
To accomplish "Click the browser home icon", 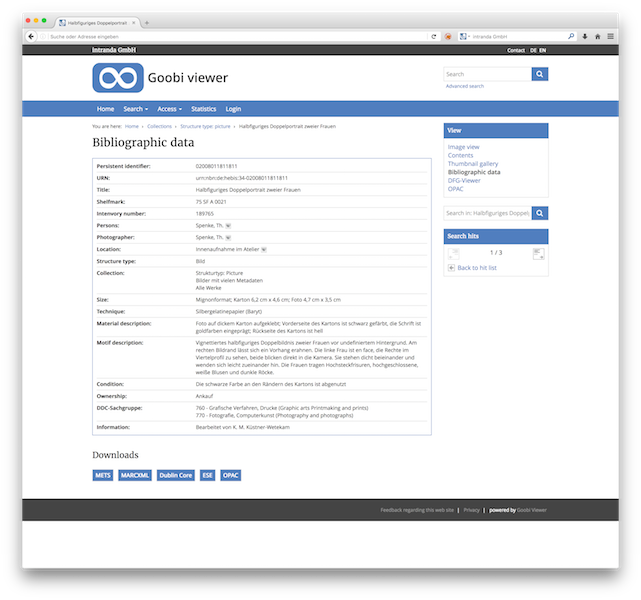I will (x=598, y=36).
